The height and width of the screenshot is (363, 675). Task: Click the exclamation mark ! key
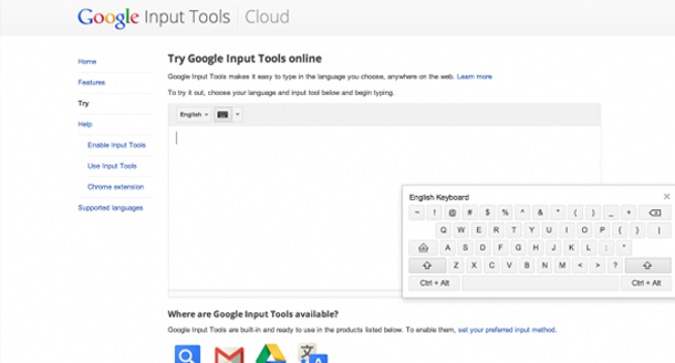(434, 213)
